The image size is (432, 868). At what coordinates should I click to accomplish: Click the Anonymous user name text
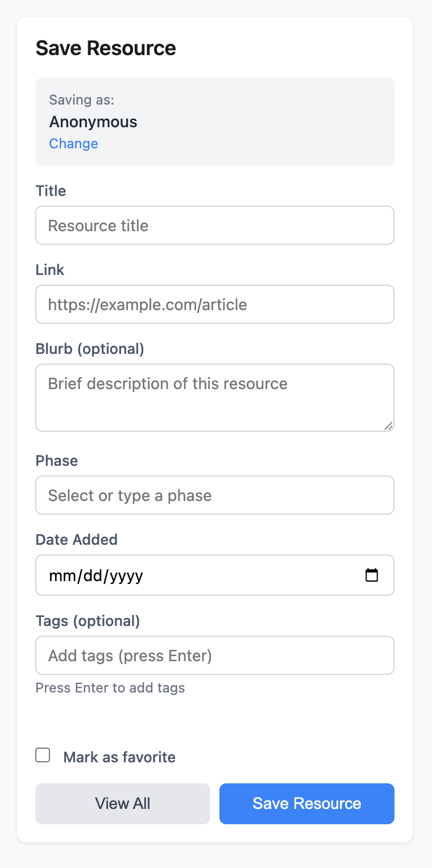pyautogui.click(x=93, y=122)
